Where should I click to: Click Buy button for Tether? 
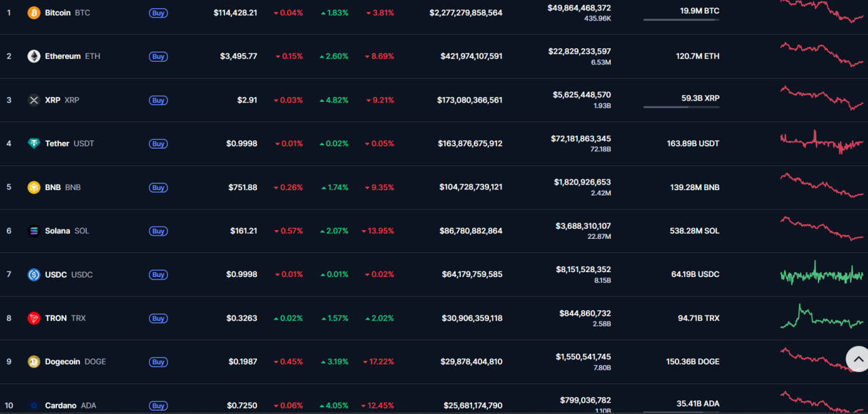click(159, 144)
